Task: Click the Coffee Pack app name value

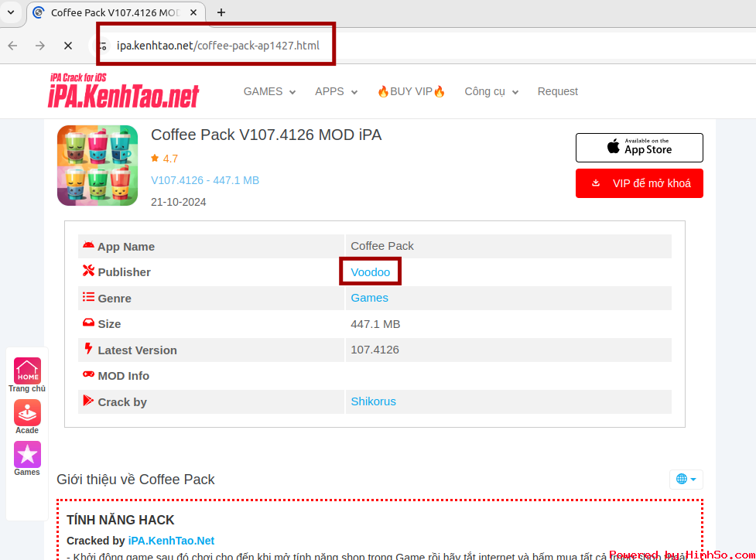Action: coord(381,246)
